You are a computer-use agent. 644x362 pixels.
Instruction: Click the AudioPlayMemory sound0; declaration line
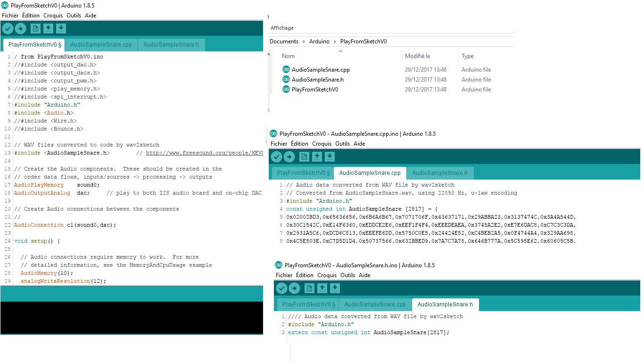[x=57, y=185]
